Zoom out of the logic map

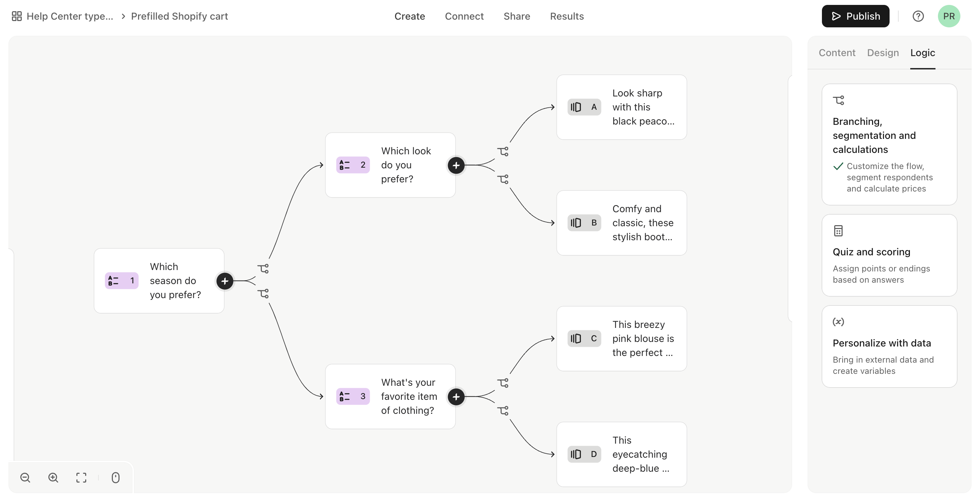[25, 477]
